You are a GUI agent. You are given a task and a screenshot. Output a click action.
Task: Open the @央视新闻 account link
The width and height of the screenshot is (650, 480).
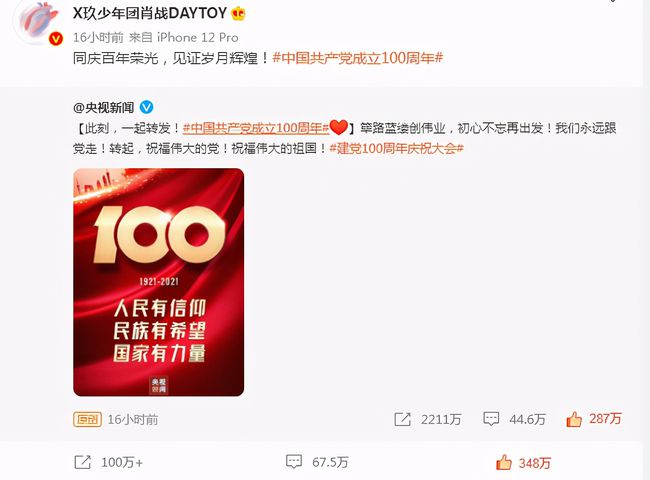(104, 108)
